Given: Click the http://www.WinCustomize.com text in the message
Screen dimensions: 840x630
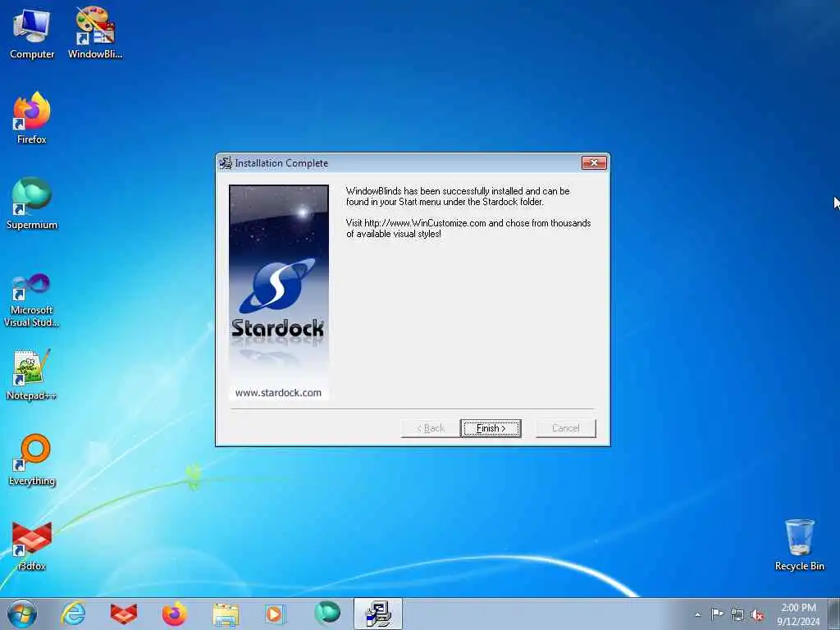Looking at the screenshot, I should pos(426,223).
